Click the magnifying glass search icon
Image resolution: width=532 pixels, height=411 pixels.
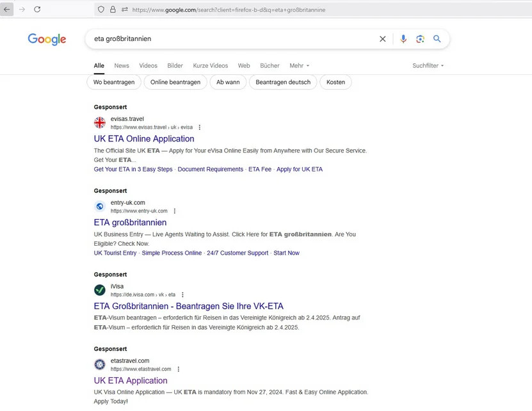point(437,38)
